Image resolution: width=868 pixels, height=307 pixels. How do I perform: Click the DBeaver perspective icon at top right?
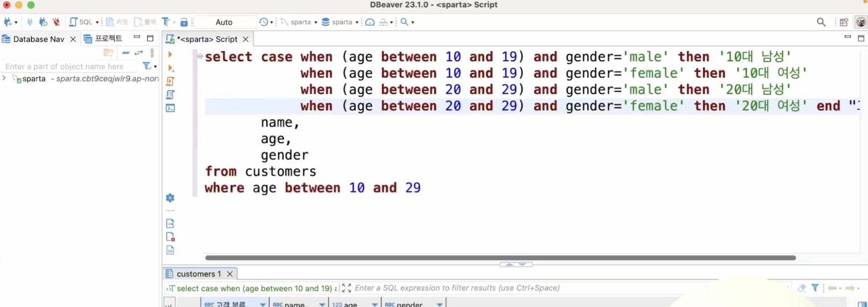861,22
